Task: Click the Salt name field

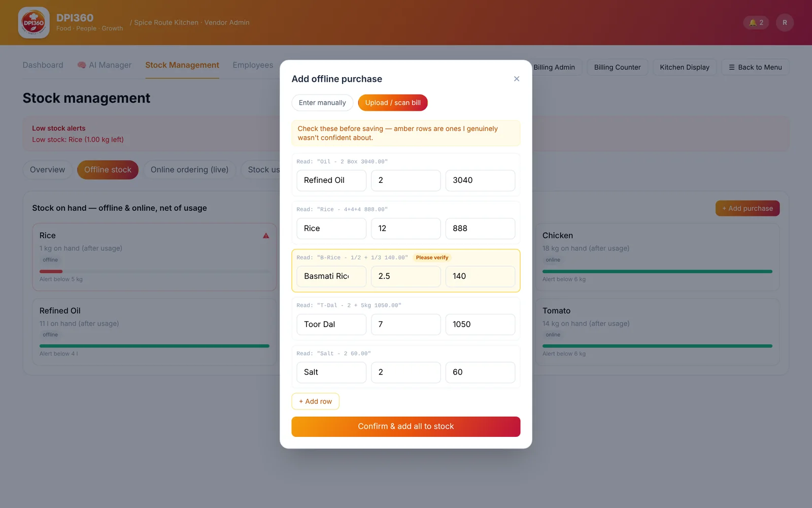Action: pyautogui.click(x=331, y=372)
